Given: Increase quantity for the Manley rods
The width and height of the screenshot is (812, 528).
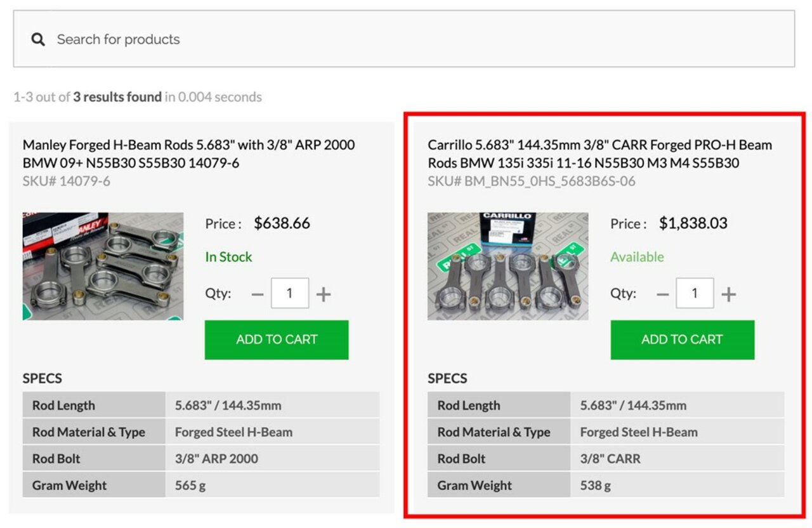Looking at the screenshot, I should [324, 294].
